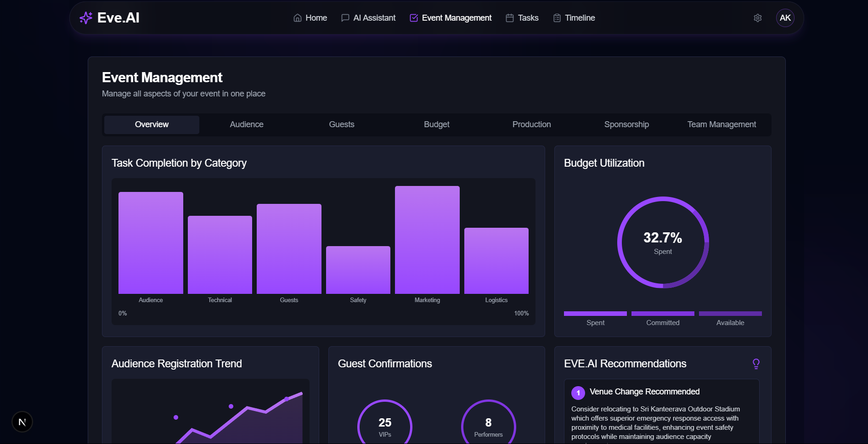The height and width of the screenshot is (444, 868).
Task: Switch to the Team Management tab
Action: tap(721, 124)
